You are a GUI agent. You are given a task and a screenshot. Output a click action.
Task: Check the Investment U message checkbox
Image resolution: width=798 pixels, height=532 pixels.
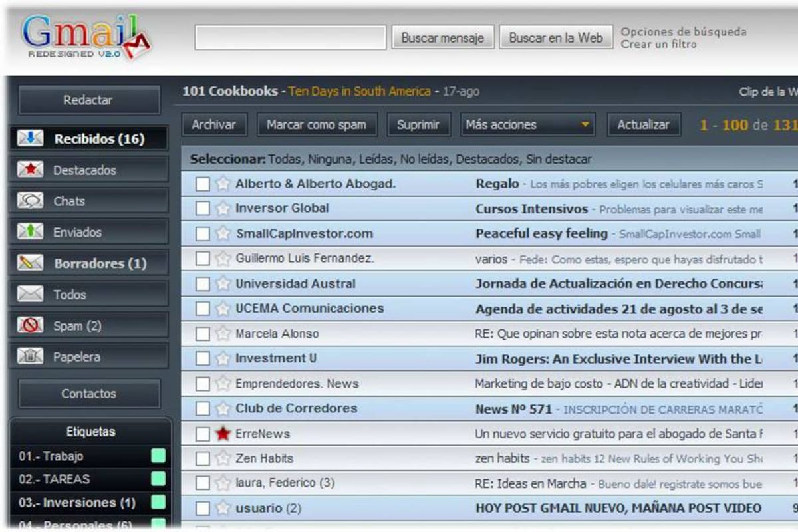203,359
